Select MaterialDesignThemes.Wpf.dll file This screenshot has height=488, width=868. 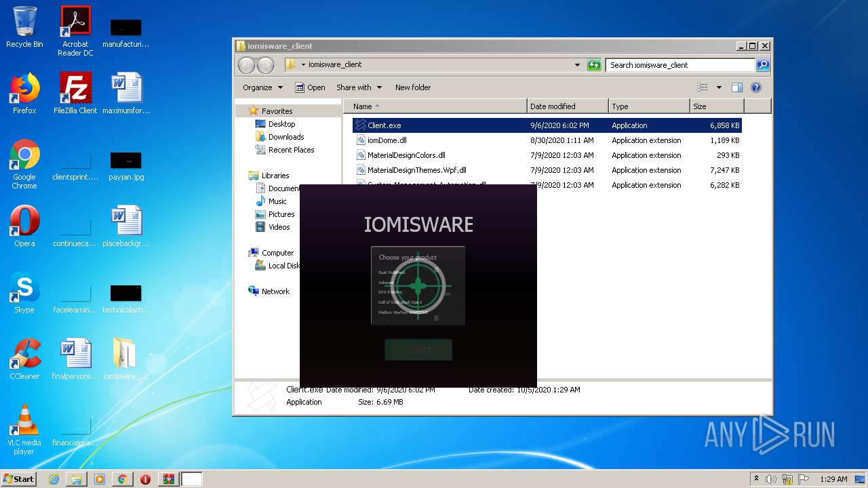click(x=547, y=170)
